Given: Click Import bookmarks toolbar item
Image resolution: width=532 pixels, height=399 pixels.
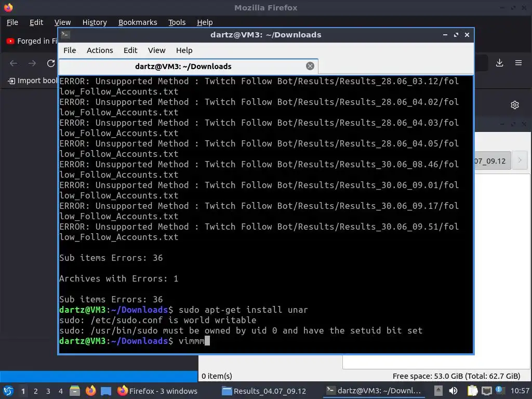Looking at the screenshot, I should click(33, 81).
